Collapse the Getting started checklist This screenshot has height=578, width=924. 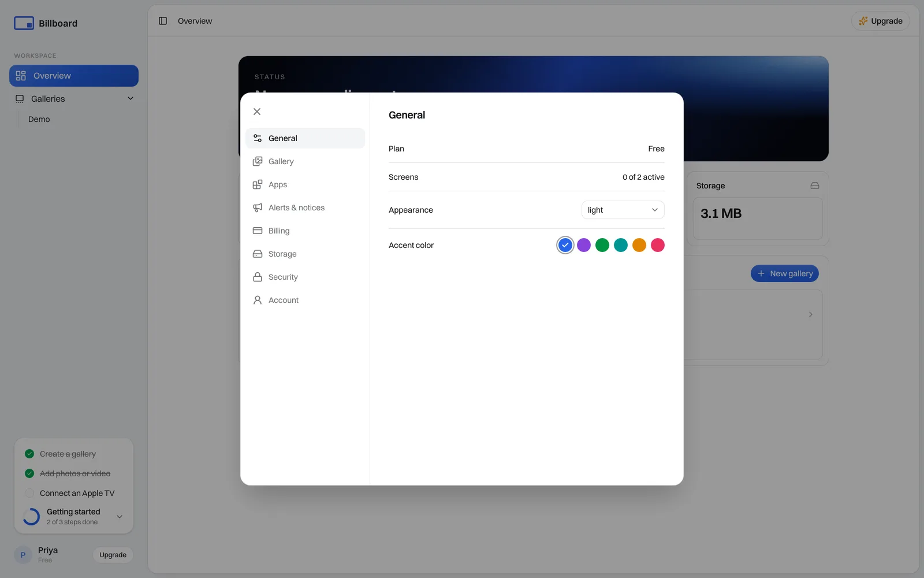(x=120, y=517)
